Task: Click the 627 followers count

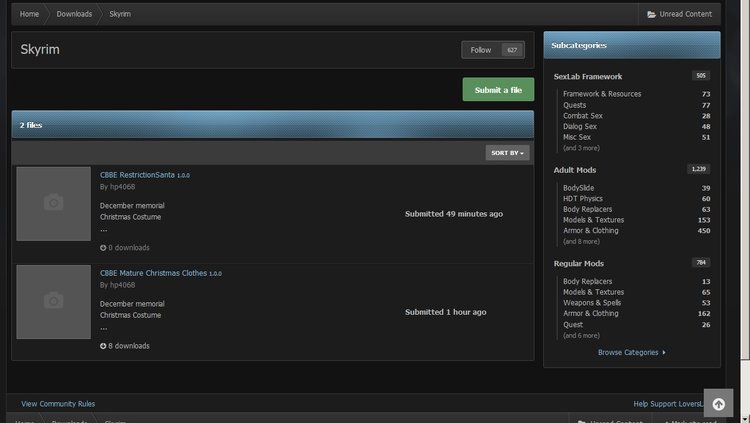Action: (512, 50)
